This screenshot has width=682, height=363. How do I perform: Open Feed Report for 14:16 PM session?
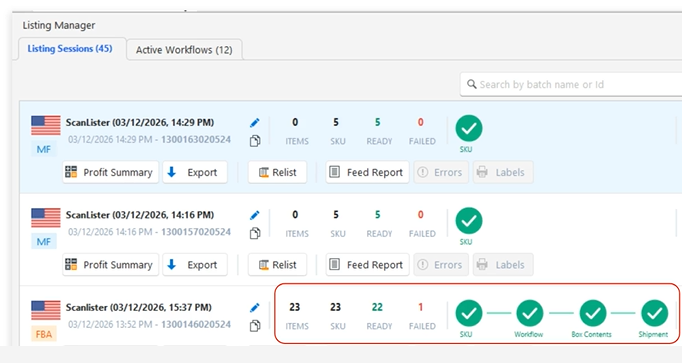tap(367, 265)
